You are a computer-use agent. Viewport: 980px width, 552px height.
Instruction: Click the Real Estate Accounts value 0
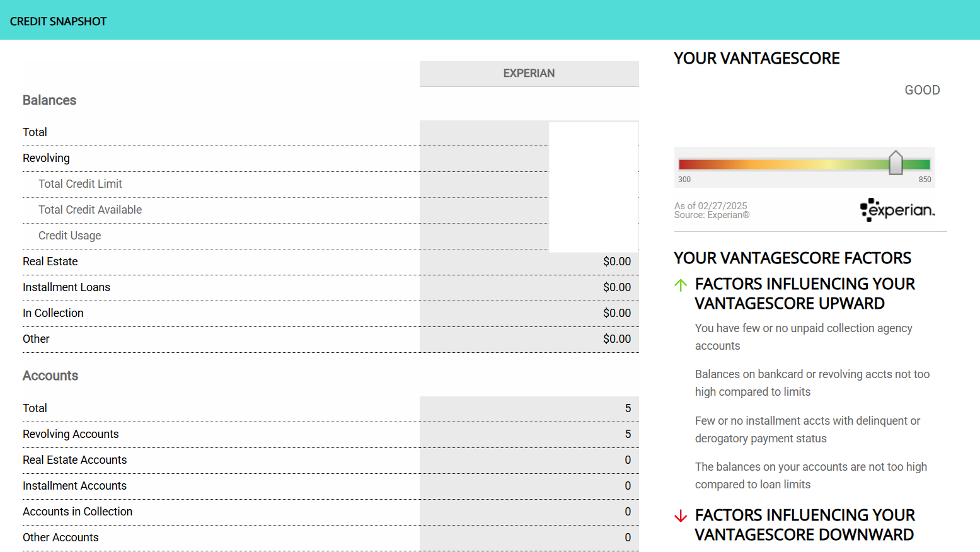[x=628, y=460]
